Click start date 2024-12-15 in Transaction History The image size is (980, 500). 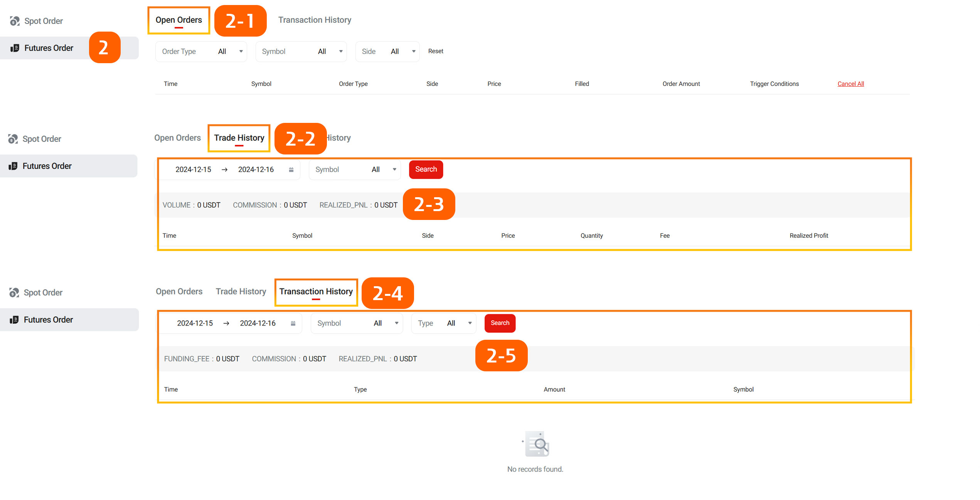[195, 323]
